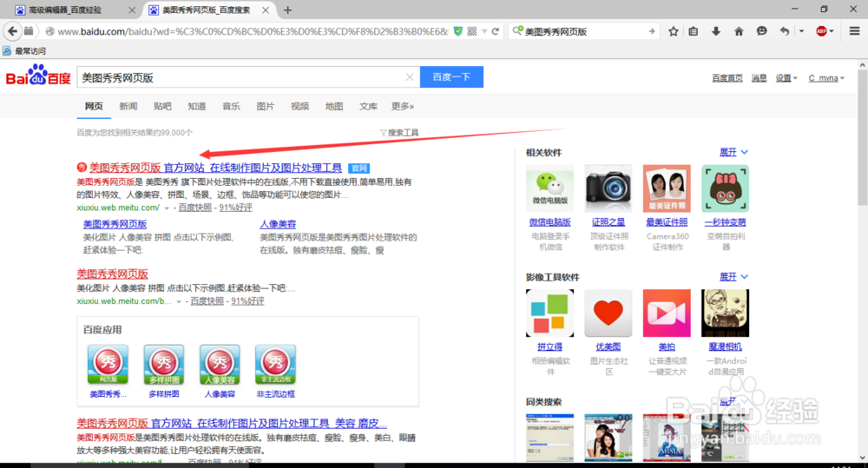868x468 pixels.
Task: Open the 多样拼图 Baidu app icon
Action: [x=164, y=364]
